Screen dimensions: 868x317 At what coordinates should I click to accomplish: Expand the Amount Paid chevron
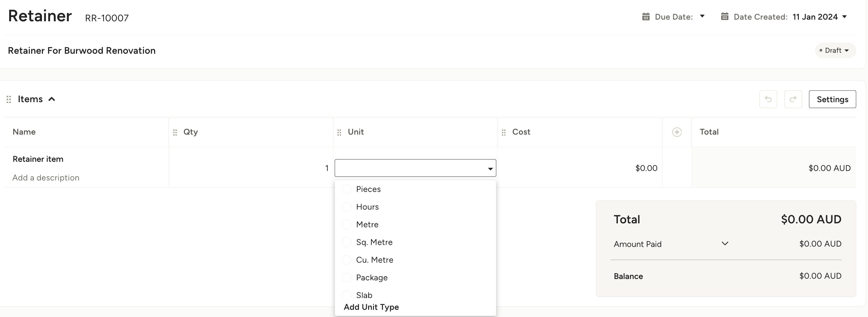[x=725, y=244]
